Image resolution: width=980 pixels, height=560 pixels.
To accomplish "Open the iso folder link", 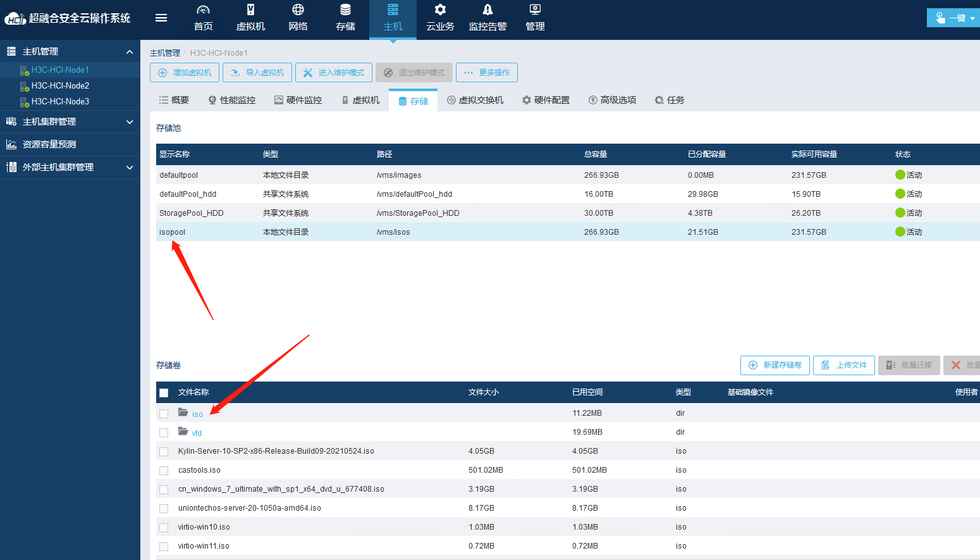I will coord(197,414).
